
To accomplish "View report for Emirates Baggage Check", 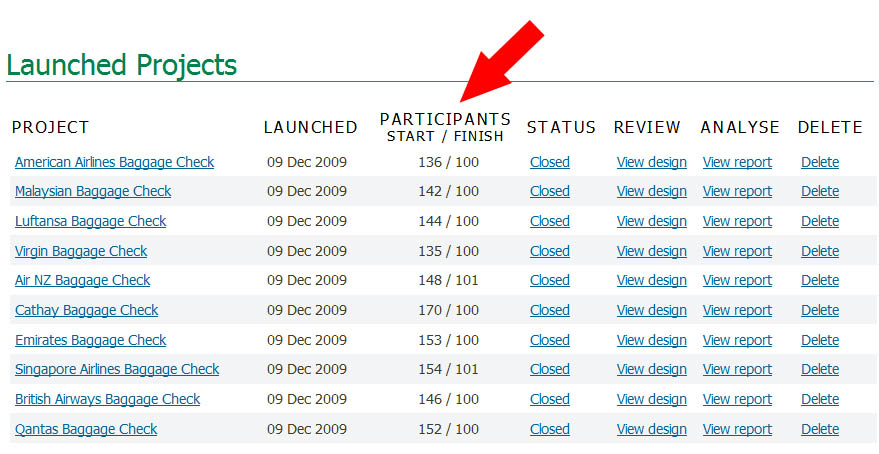I will point(737,340).
